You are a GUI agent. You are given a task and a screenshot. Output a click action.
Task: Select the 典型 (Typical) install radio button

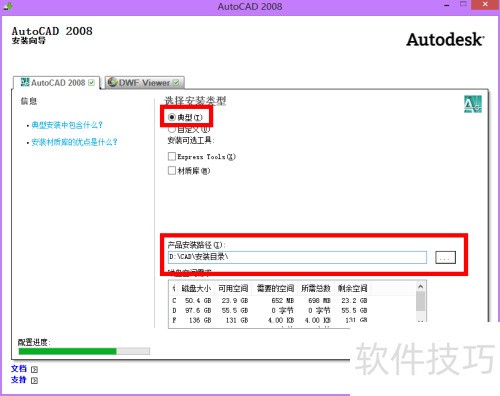171,117
